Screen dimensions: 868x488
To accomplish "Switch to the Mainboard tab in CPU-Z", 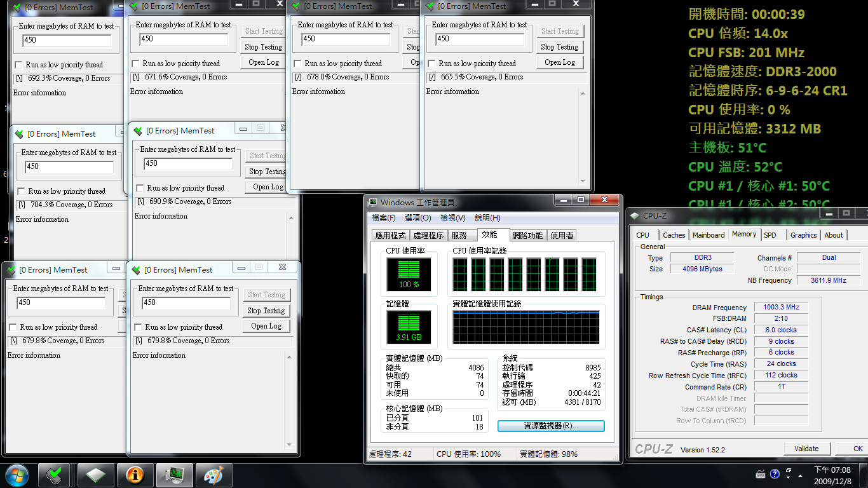I will coord(709,235).
